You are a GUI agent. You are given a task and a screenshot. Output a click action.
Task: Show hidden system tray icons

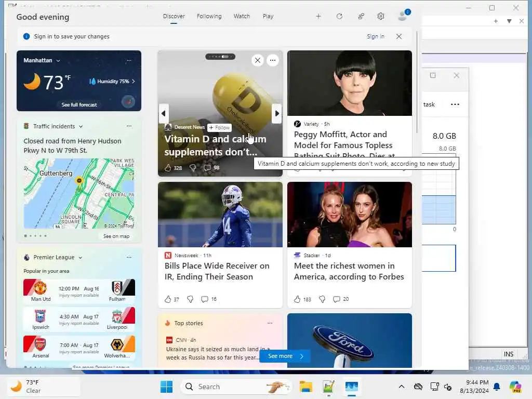pyautogui.click(x=402, y=387)
